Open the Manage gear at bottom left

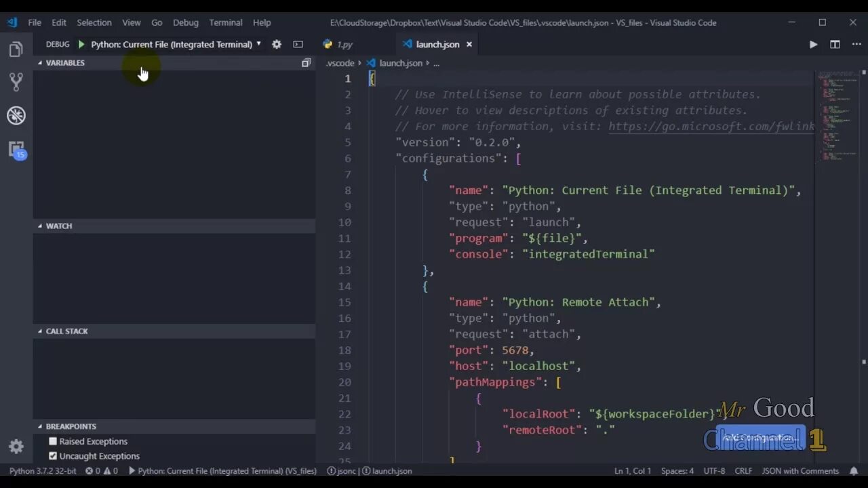pyautogui.click(x=16, y=447)
